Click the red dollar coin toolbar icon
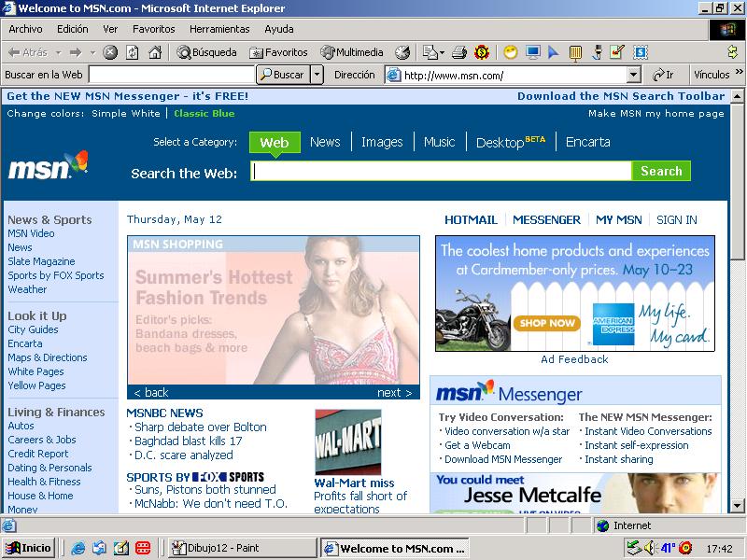This screenshot has height=560, width=747. (482, 52)
